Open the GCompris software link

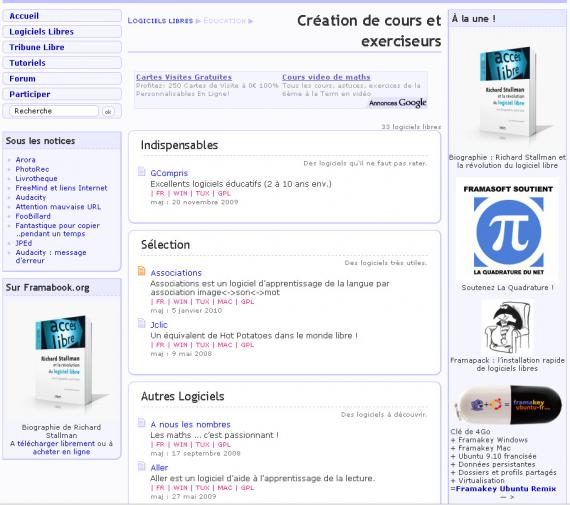(169, 173)
